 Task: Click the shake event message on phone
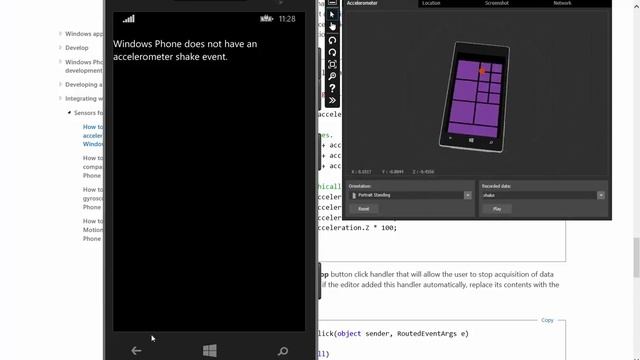click(185, 50)
